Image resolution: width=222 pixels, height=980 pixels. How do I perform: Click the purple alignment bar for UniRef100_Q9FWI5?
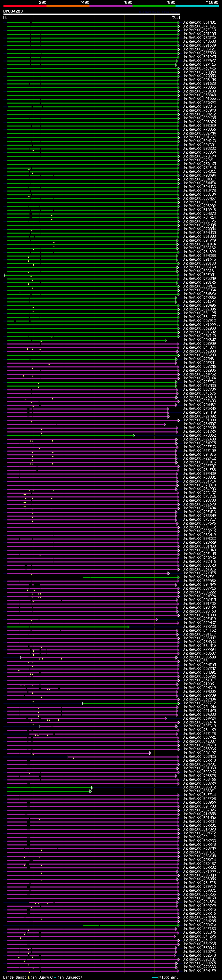pos(92,455)
